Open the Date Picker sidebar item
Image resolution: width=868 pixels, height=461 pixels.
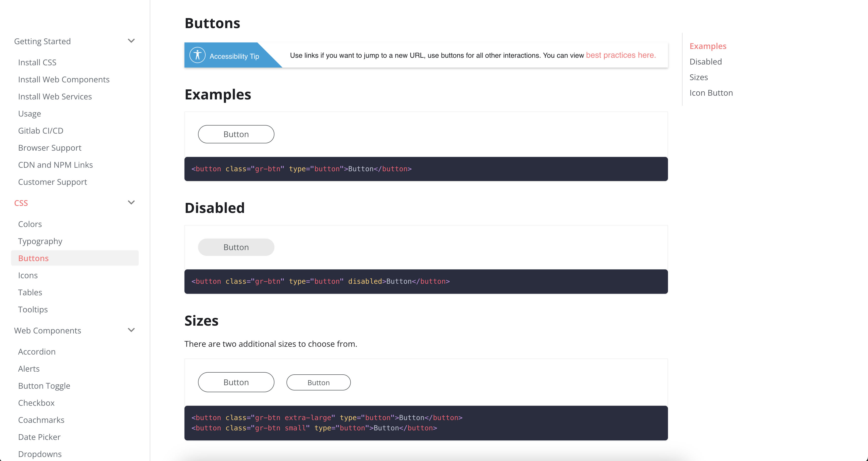pyautogui.click(x=39, y=437)
